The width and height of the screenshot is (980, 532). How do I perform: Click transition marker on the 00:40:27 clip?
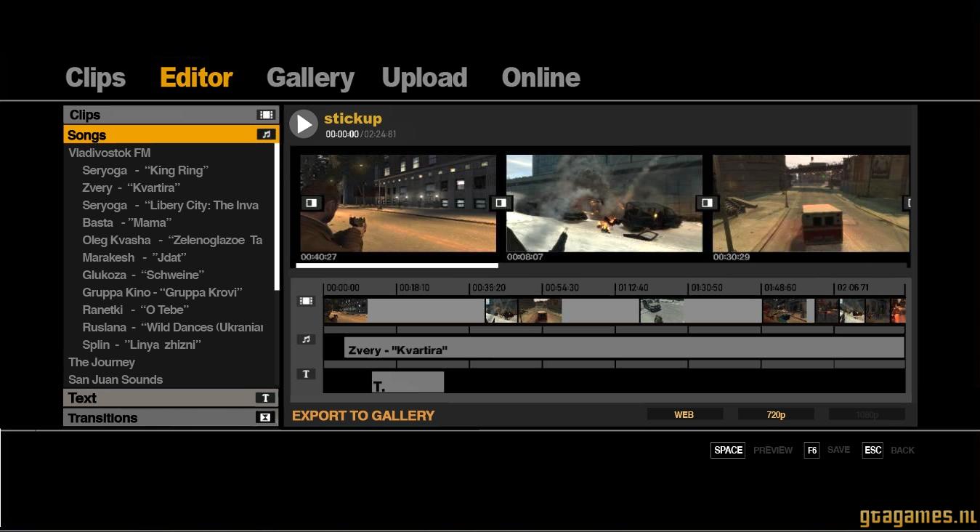(x=311, y=203)
